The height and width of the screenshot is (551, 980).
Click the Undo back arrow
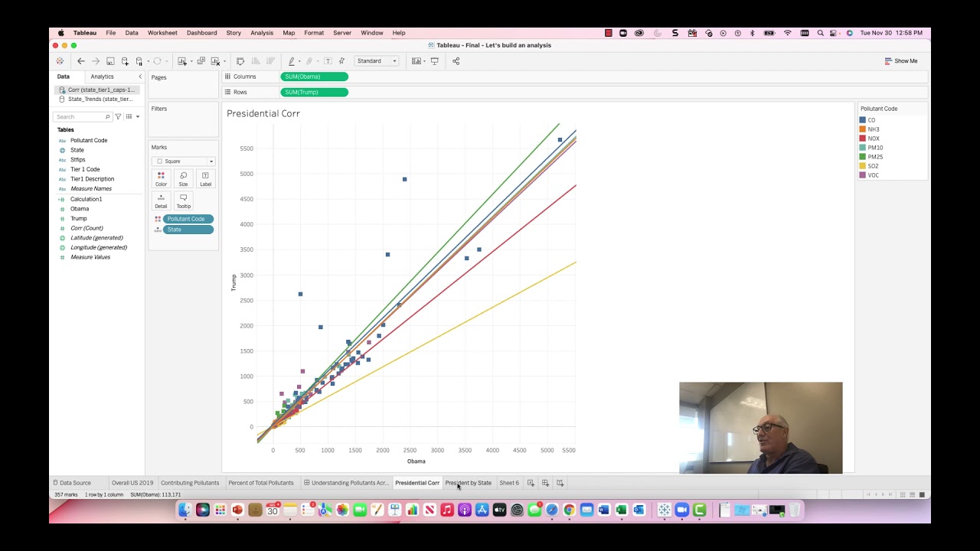[x=80, y=61]
